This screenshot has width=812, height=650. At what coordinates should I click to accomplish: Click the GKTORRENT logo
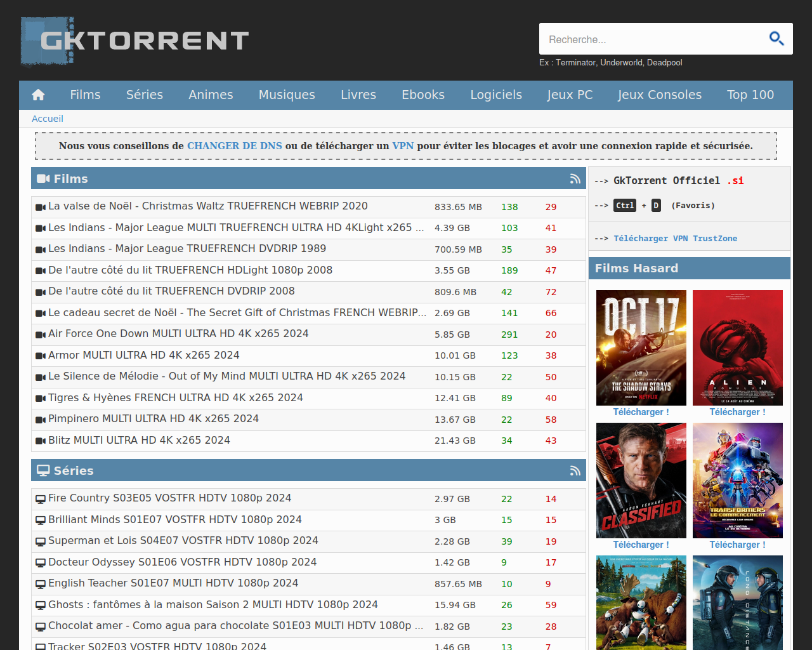(134, 41)
